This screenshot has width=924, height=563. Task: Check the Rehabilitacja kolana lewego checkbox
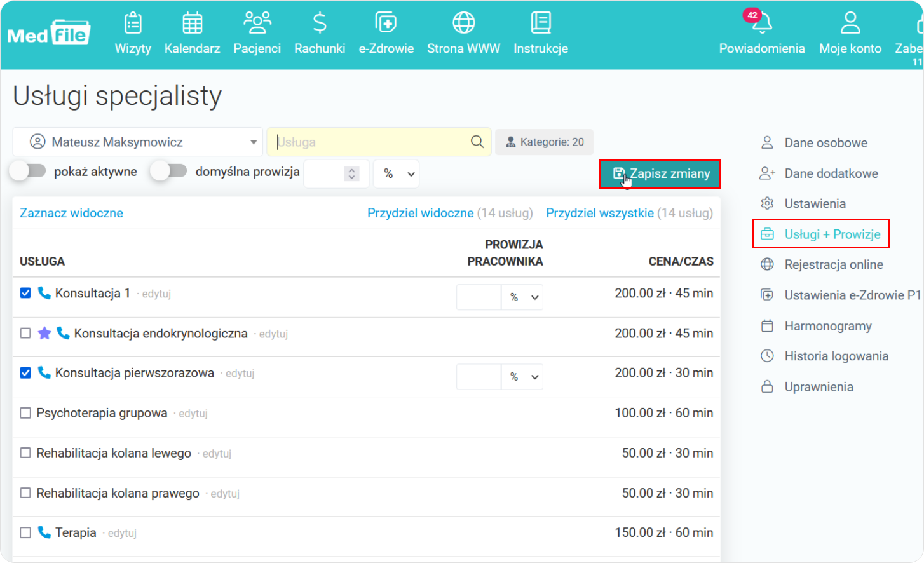coord(25,453)
